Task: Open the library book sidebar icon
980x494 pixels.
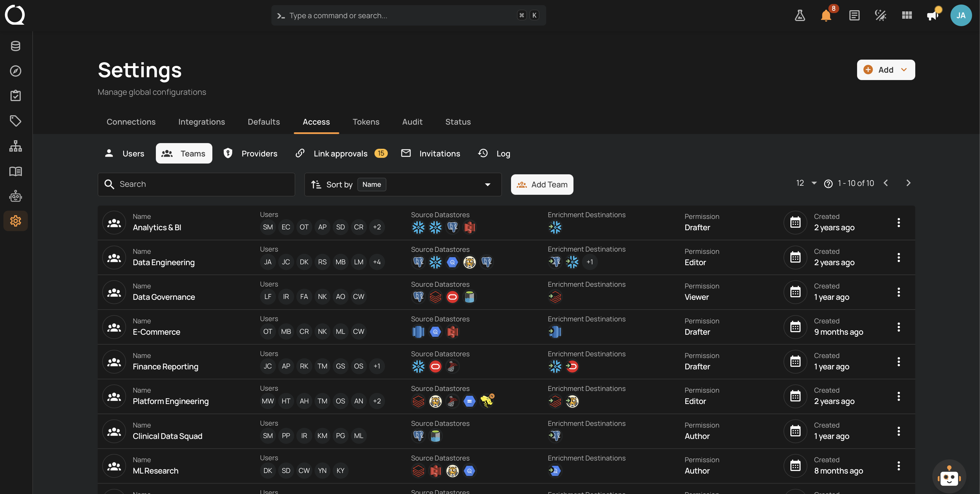Action: (16, 171)
